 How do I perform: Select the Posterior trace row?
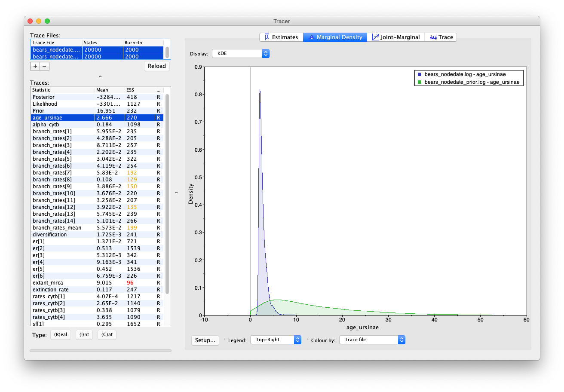(x=97, y=97)
